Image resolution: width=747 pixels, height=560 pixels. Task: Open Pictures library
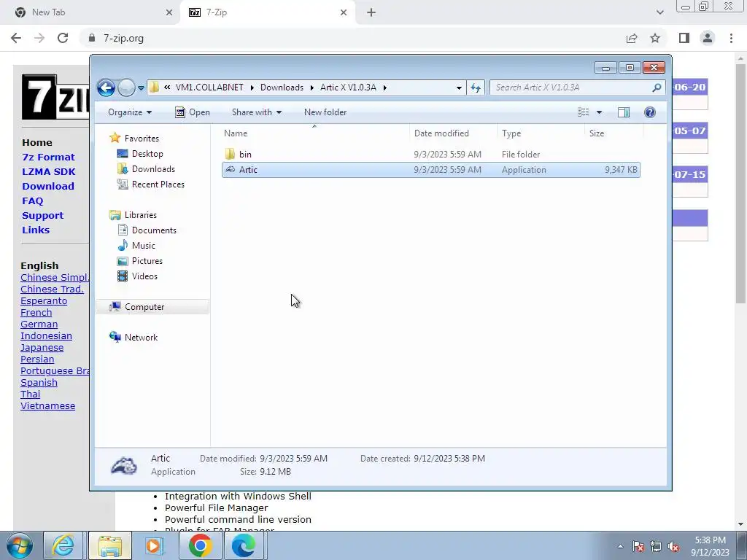click(147, 261)
